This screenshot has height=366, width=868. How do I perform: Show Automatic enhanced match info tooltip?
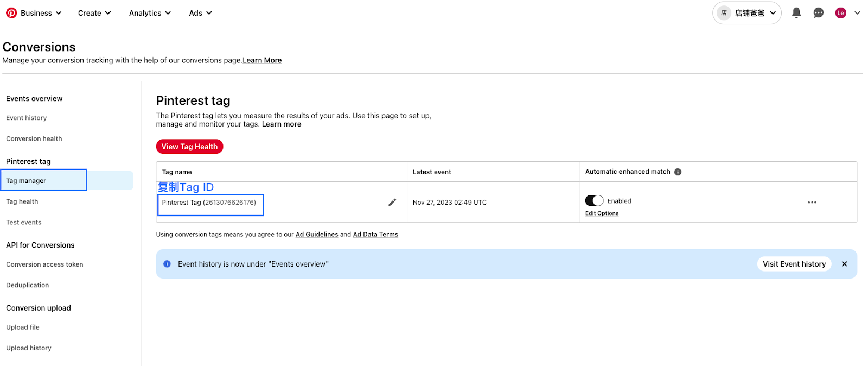click(678, 172)
